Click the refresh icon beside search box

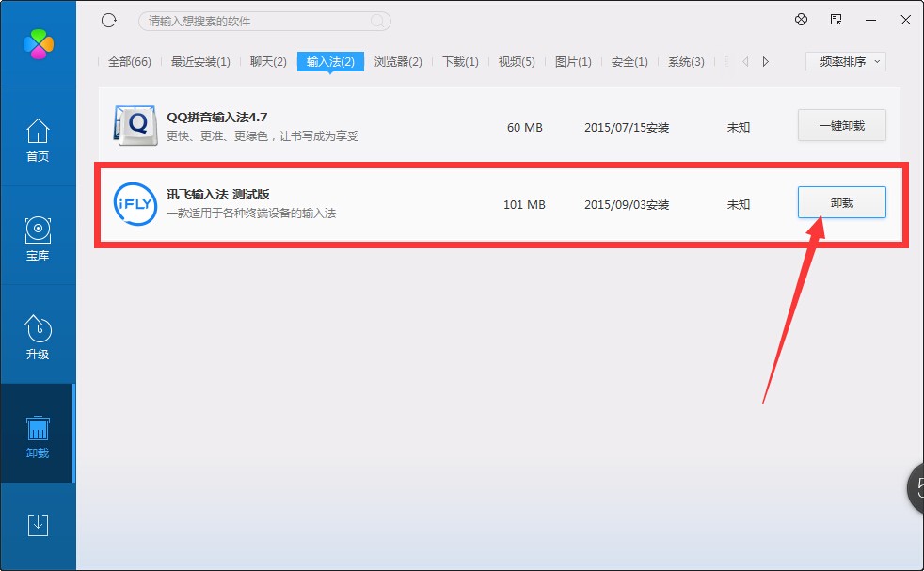pyautogui.click(x=109, y=21)
